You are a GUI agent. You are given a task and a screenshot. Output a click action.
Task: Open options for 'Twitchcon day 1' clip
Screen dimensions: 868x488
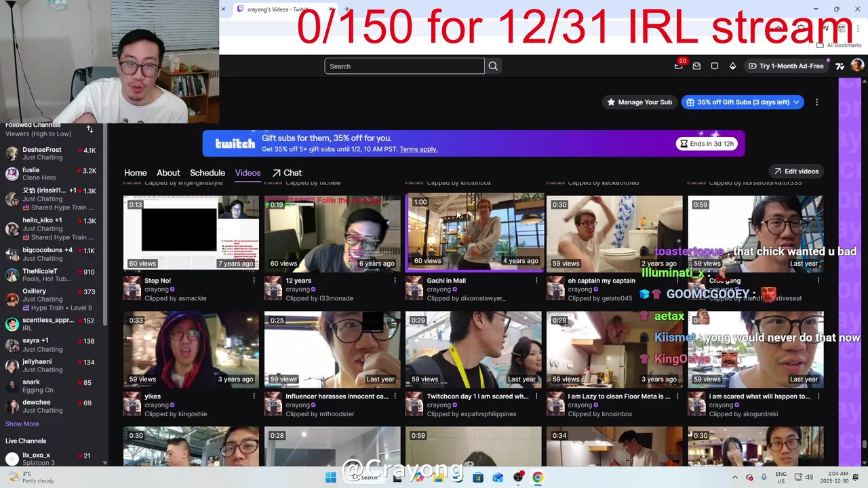click(536, 396)
